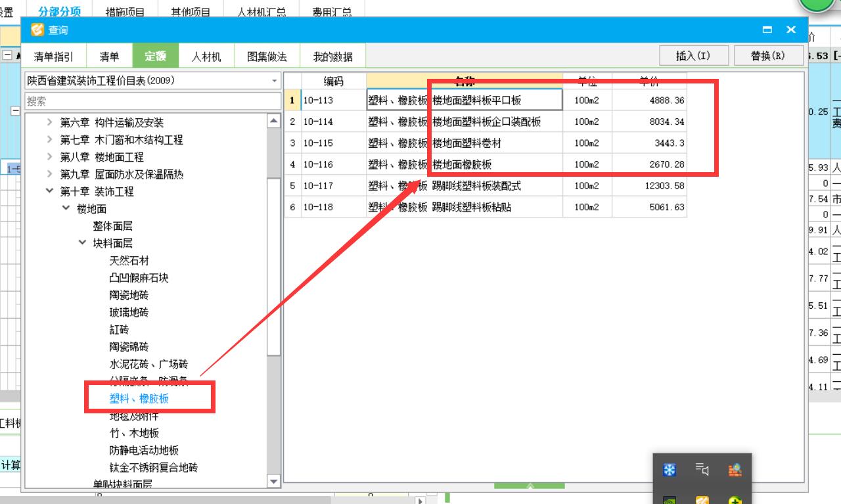Select 缸砖 in the tree
The width and height of the screenshot is (841, 504).
click(x=119, y=329)
